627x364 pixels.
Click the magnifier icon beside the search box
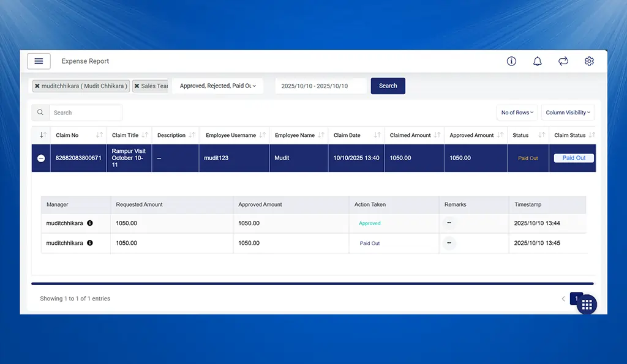(40, 113)
